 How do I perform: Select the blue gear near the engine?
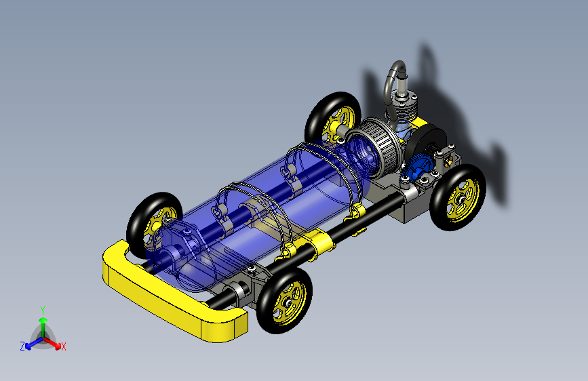click(418, 169)
